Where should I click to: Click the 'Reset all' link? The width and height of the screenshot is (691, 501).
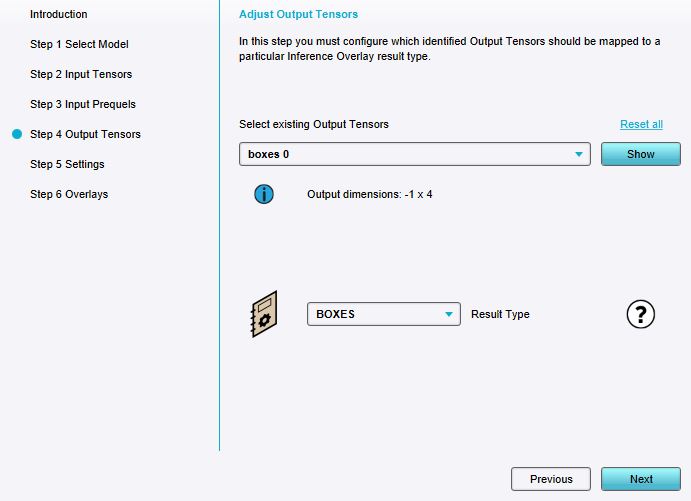(x=641, y=124)
